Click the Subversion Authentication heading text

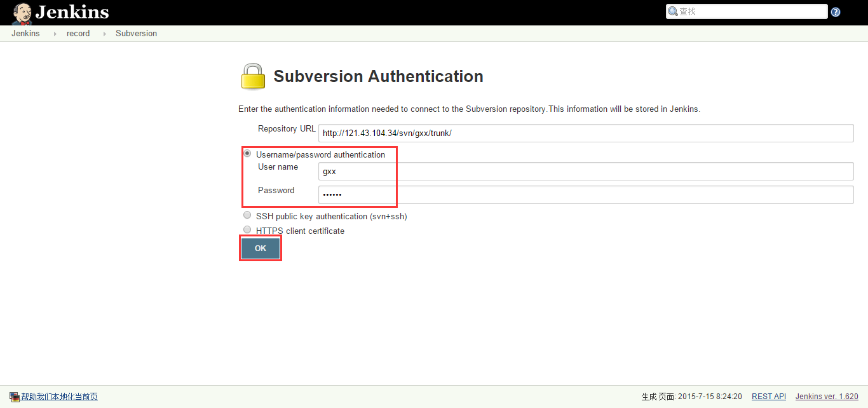(378, 76)
